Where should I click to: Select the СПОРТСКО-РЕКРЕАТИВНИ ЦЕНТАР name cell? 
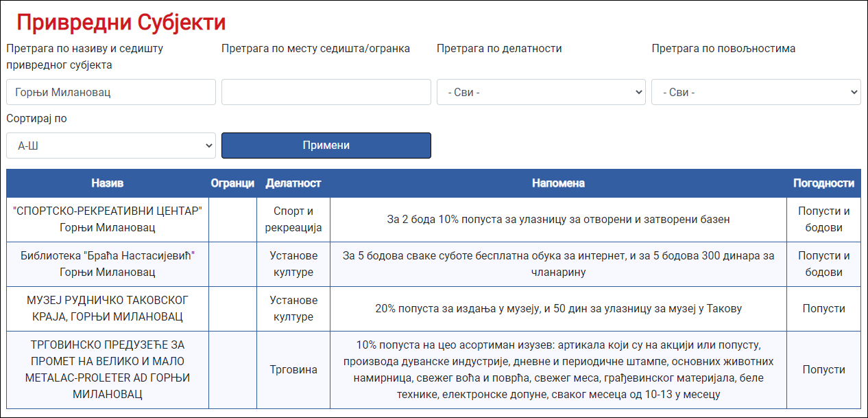coord(108,220)
